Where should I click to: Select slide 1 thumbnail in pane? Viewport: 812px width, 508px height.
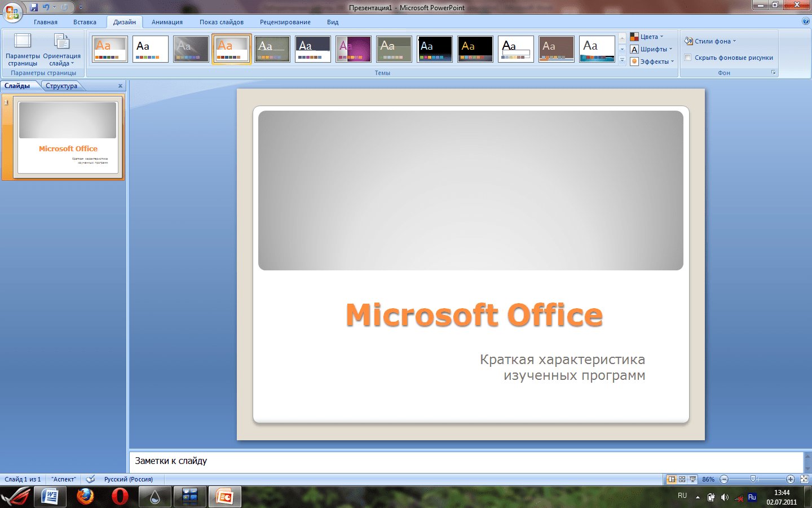(x=68, y=137)
